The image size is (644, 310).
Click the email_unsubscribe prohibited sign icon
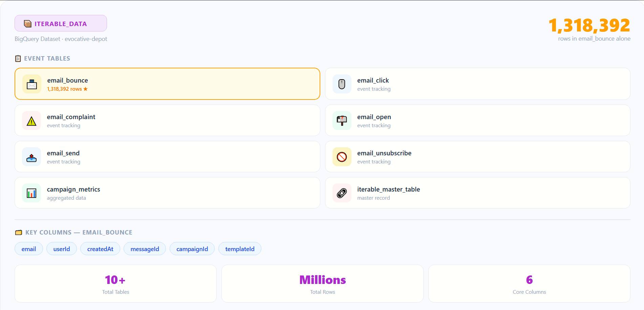click(x=342, y=157)
